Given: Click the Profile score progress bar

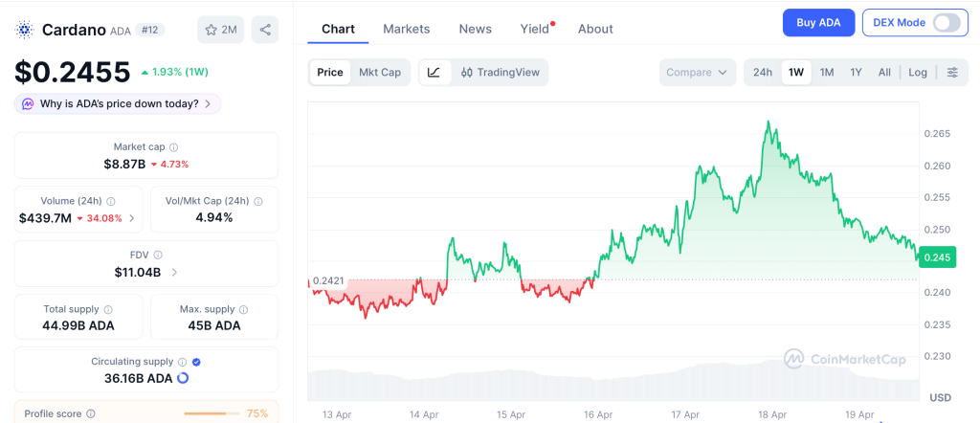Looking at the screenshot, I should click(x=211, y=413).
